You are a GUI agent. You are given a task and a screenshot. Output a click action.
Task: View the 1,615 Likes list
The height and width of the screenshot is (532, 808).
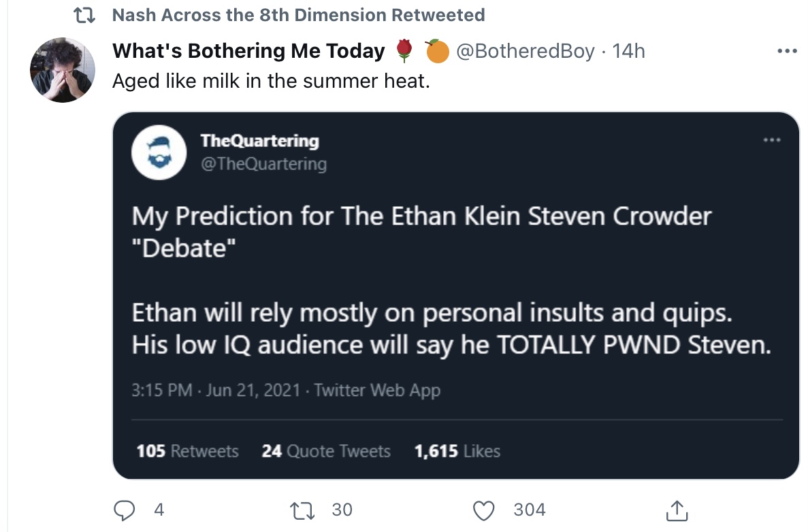(457, 451)
